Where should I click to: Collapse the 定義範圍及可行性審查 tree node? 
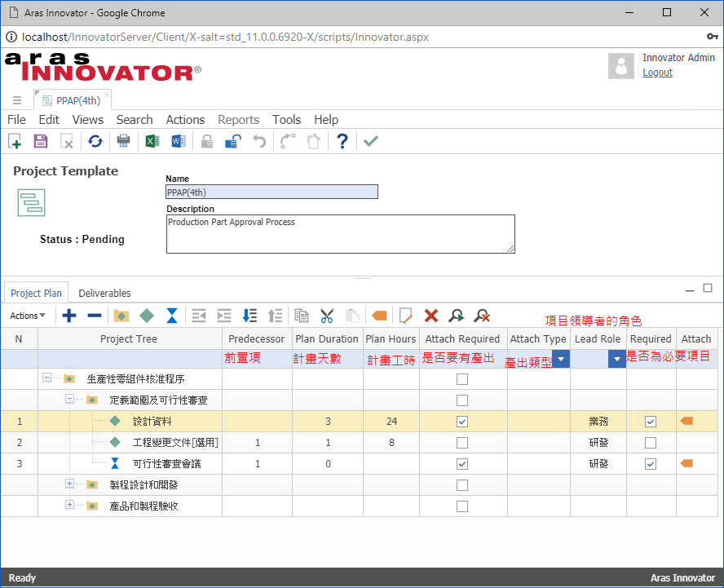pyautogui.click(x=70, y=400)
